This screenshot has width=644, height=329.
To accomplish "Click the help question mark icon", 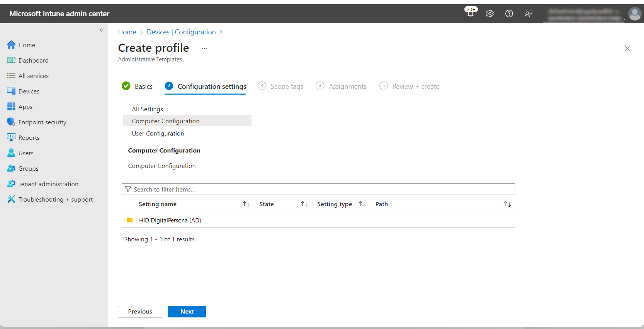I will click(509, 14).
